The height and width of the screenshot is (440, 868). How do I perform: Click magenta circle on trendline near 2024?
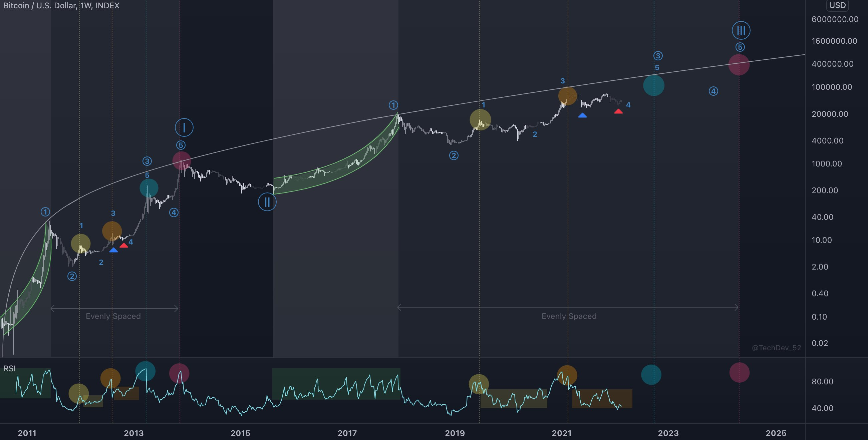coord(739,64)
